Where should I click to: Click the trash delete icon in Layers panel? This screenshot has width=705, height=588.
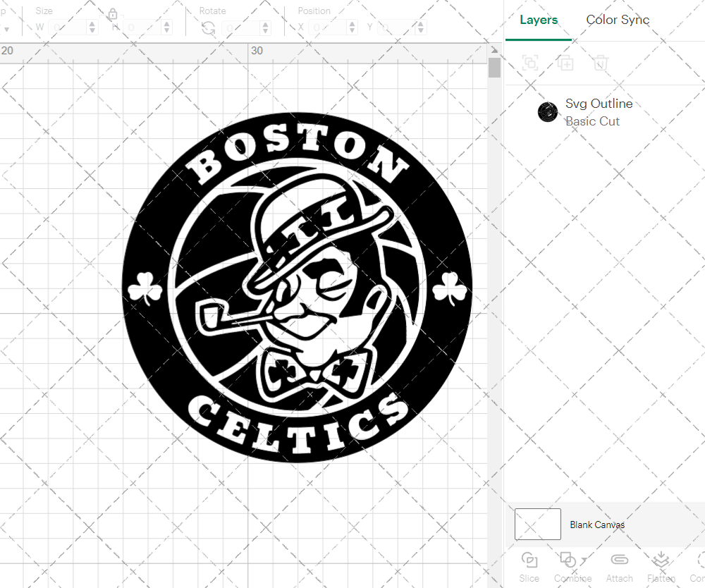pyautogui.click(x=600, y=63)
